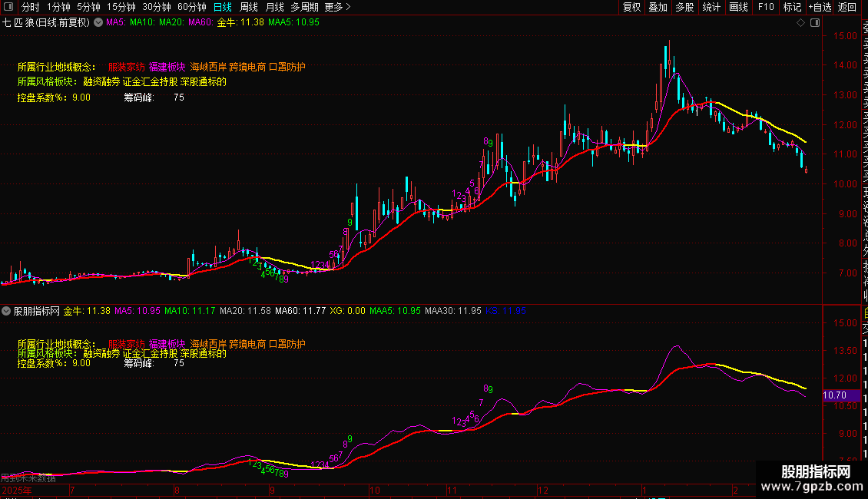Screen dimensions: 868x499
Task: Select the 周线 weekly chart period
Action: click(x=249, y=7)
